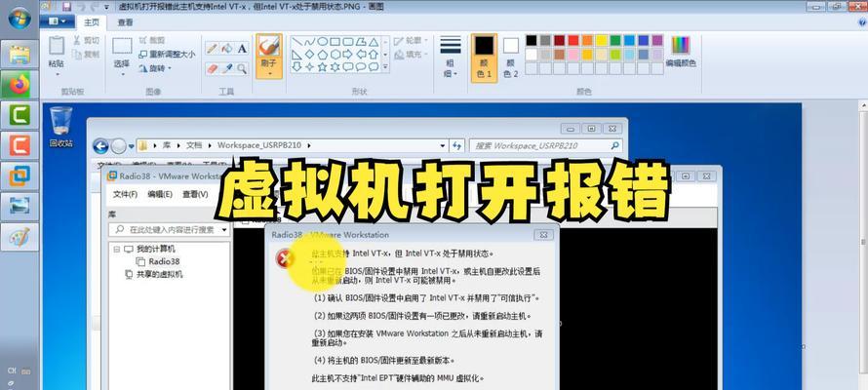Choose the green color swatch
The image size is (868, 390).
point(615,40)
